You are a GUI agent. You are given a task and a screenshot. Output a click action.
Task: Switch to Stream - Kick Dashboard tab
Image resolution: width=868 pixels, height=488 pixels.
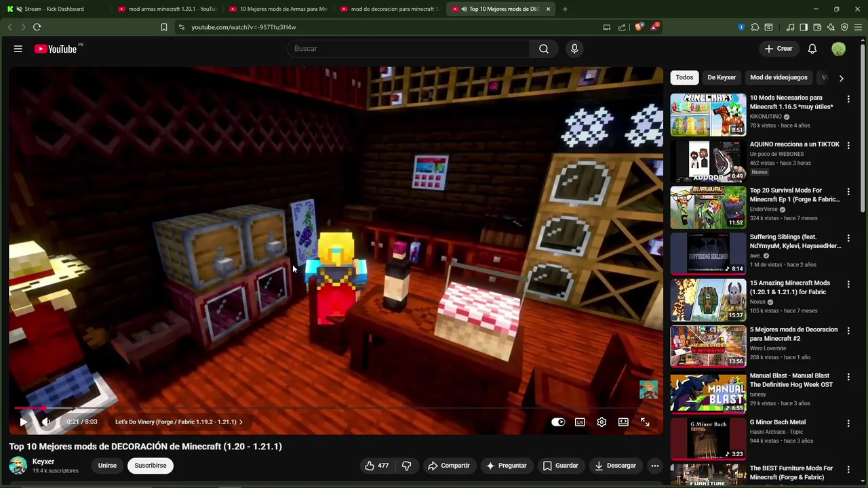54,9
